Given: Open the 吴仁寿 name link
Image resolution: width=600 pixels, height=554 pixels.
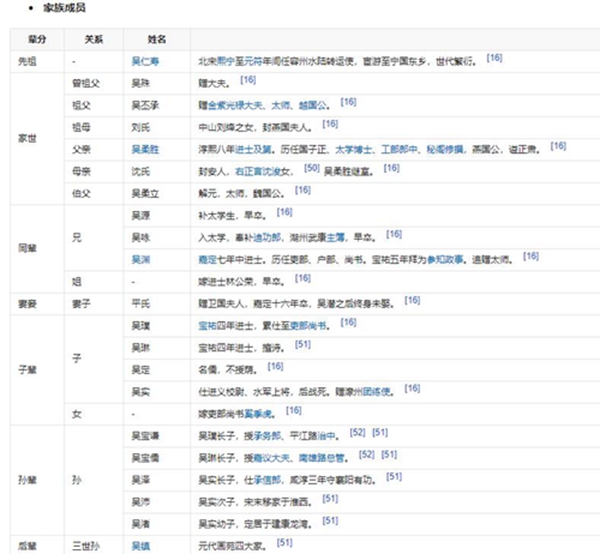Looking at the screenshot, I should click(144, 60).
